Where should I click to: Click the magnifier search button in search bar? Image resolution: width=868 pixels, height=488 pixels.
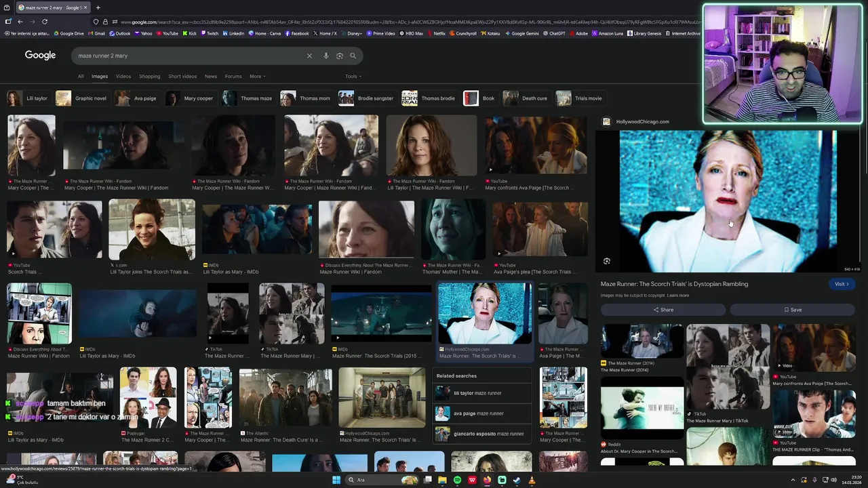click(x=353, y=56)
